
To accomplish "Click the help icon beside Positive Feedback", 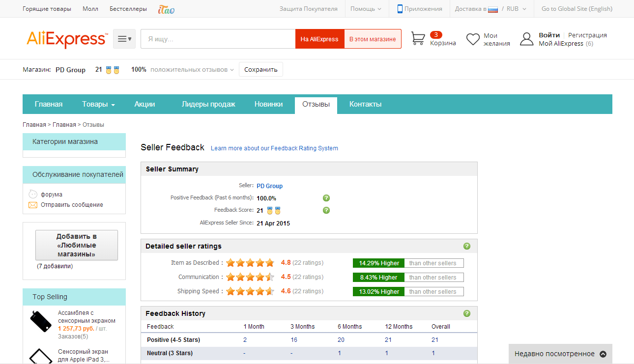I will (326, 198).
